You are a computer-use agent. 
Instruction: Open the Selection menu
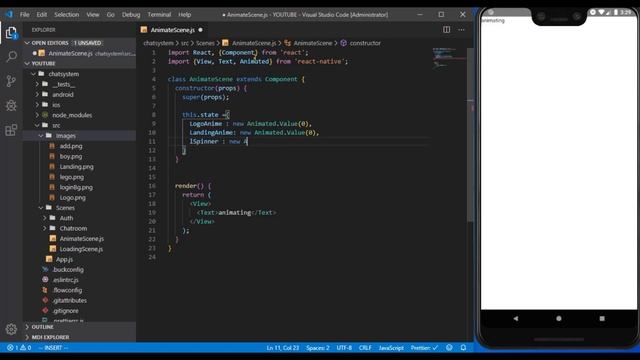point(67,14)
